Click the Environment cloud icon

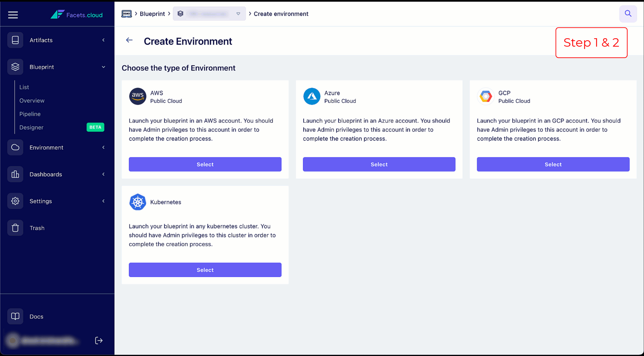(x=15, y=147)
